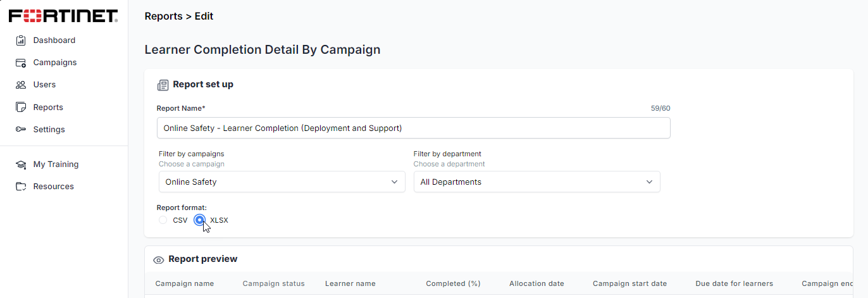Click the My Training graduation cap icon
Image resolution: width=868 pixels, height=298 pixels.
pyautogui.click(x=21, y=165)
